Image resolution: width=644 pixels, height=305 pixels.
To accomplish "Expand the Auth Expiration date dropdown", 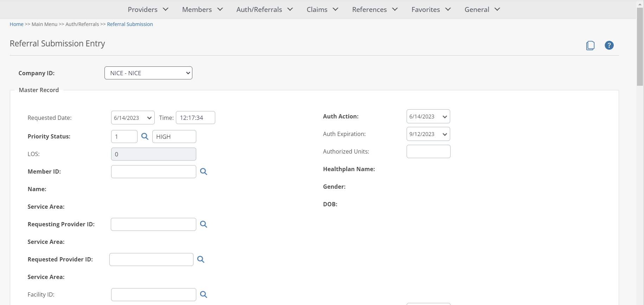I will point(428,134).
